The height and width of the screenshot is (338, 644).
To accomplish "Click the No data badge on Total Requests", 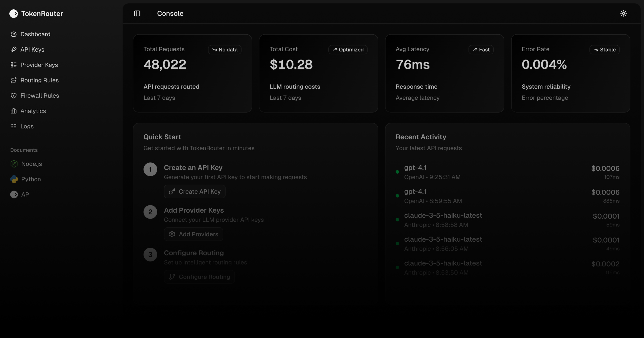I will point(224,49).
